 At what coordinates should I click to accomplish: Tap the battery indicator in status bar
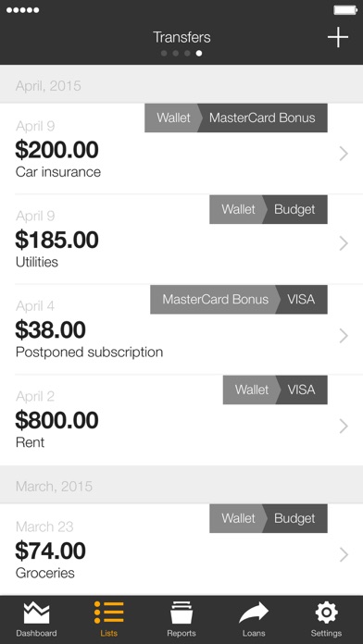tap(344, 10)
